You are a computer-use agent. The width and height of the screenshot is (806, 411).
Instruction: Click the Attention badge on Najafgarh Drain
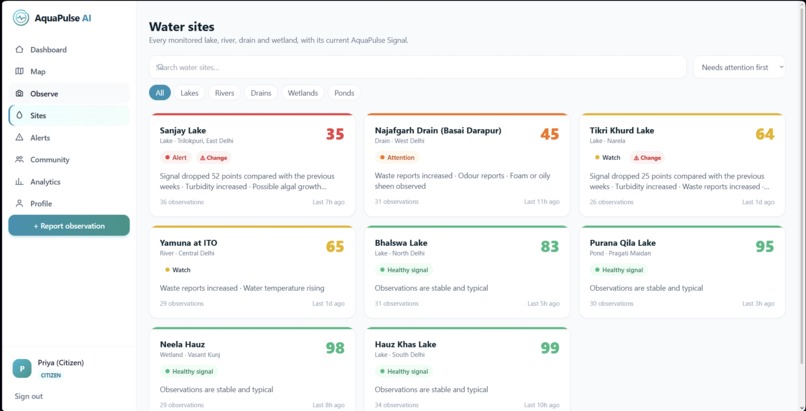coord(397,158)
